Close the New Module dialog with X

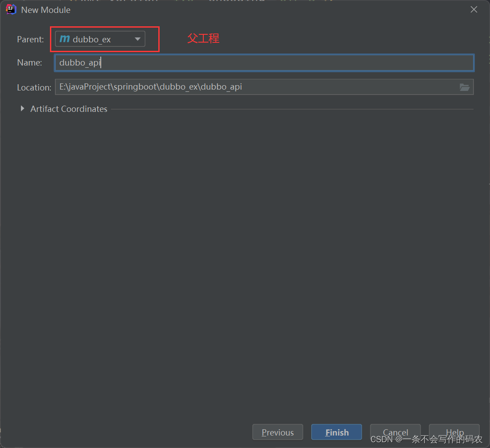[x=474, y=9]
